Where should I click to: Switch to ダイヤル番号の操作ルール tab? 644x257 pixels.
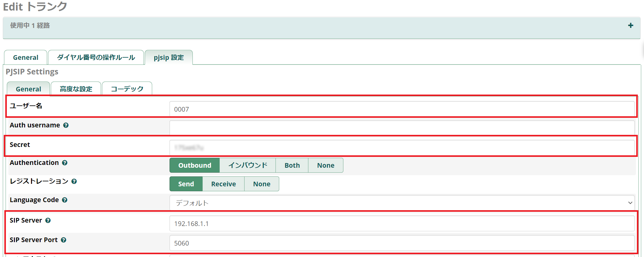click(96, 57)
